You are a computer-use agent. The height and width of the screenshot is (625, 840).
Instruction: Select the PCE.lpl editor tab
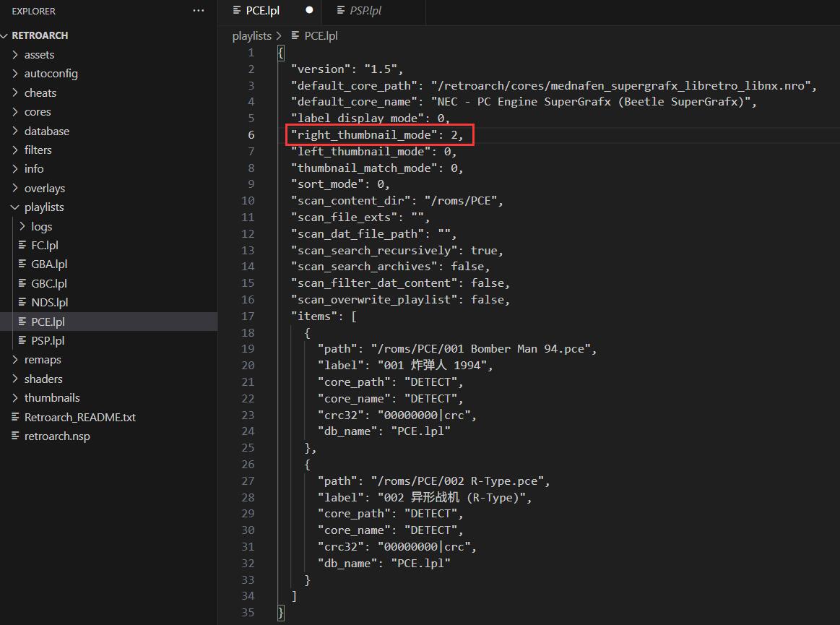(262, 11)
